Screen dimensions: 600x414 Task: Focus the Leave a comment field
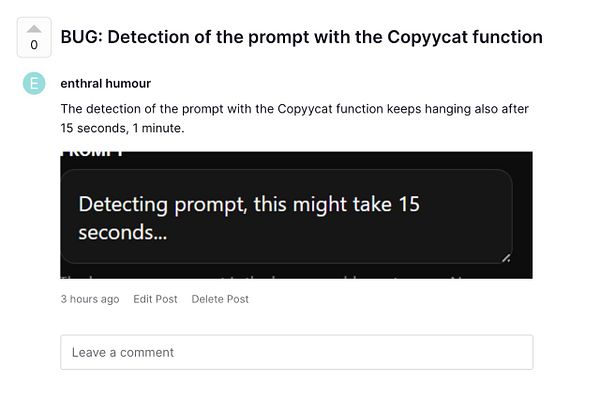pyautogui.click(x=296, y=352)
